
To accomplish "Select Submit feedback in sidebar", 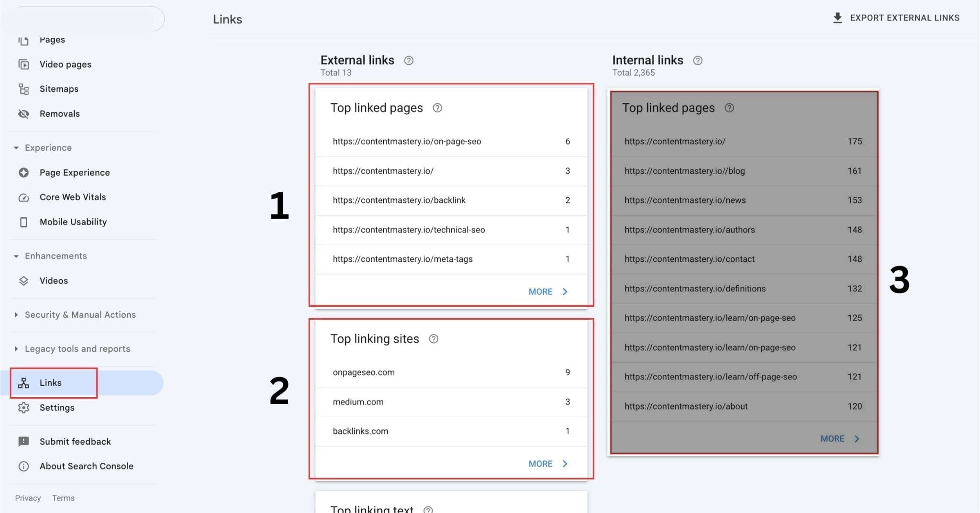I will (x=75, y=442).
